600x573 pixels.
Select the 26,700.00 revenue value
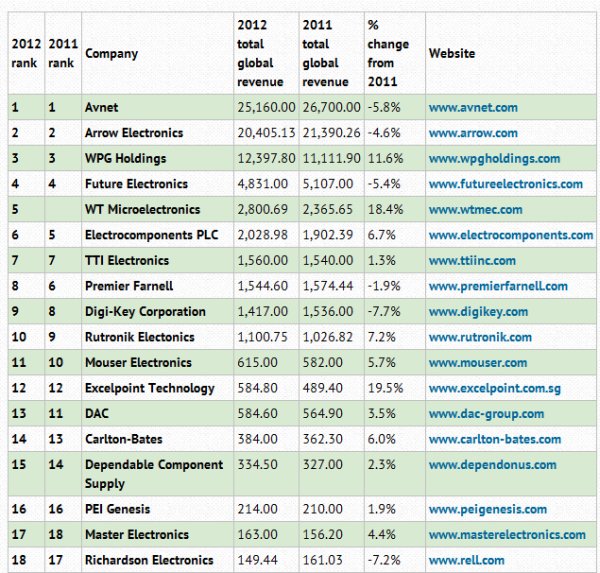[331, 108]
